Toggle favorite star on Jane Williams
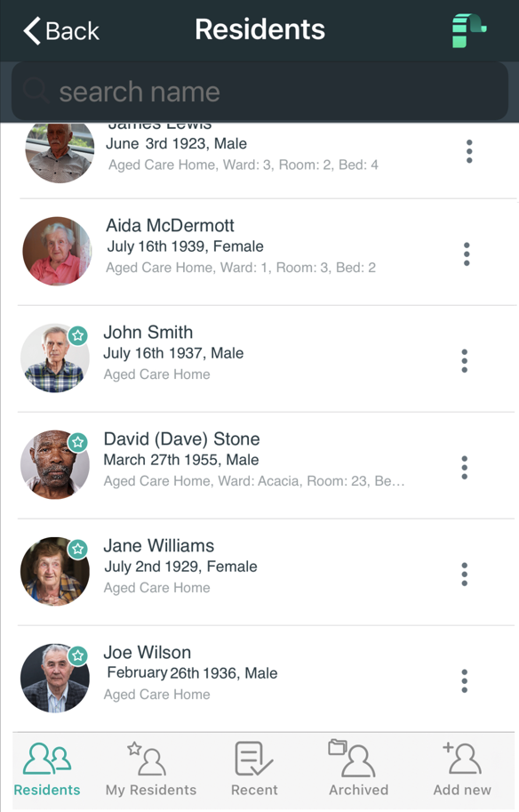The width and height of the screenshot is (519, 812). click(x=78, y=549)
